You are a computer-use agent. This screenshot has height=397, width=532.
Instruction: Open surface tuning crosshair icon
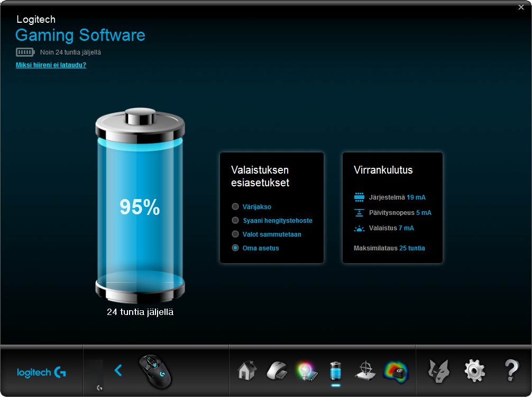click(x=365, y=371)
